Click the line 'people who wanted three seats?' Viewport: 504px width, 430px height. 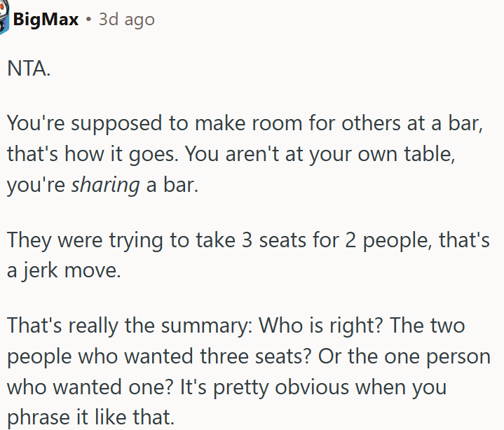tap(159, 356)
